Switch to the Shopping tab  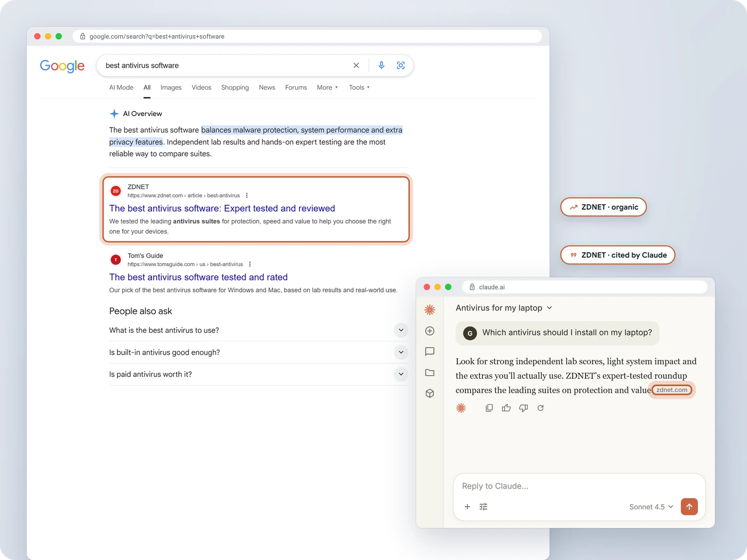(x=235, y=87)
